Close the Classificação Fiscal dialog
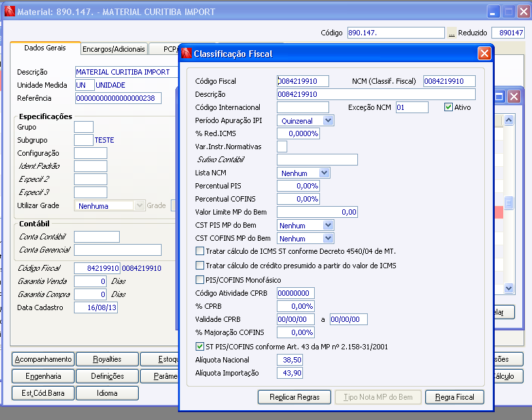This screenshot has height=420, width=532. tap(484, 54)
